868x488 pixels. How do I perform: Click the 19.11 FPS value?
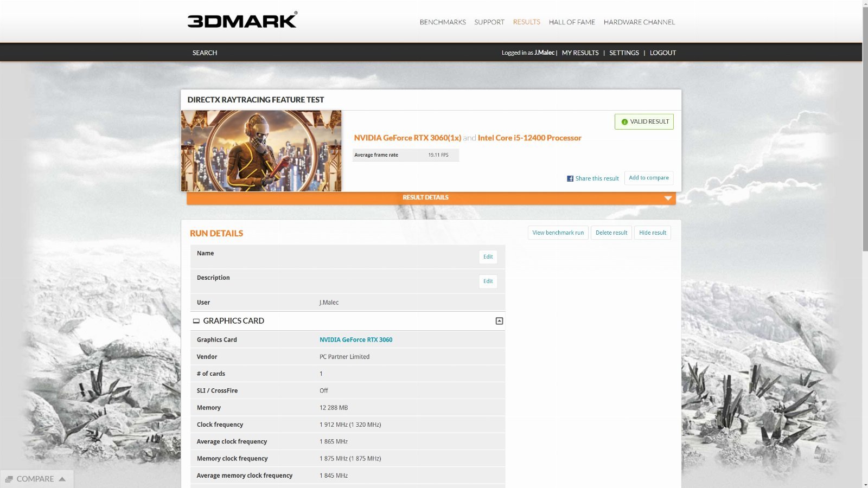tap(438, 155)
